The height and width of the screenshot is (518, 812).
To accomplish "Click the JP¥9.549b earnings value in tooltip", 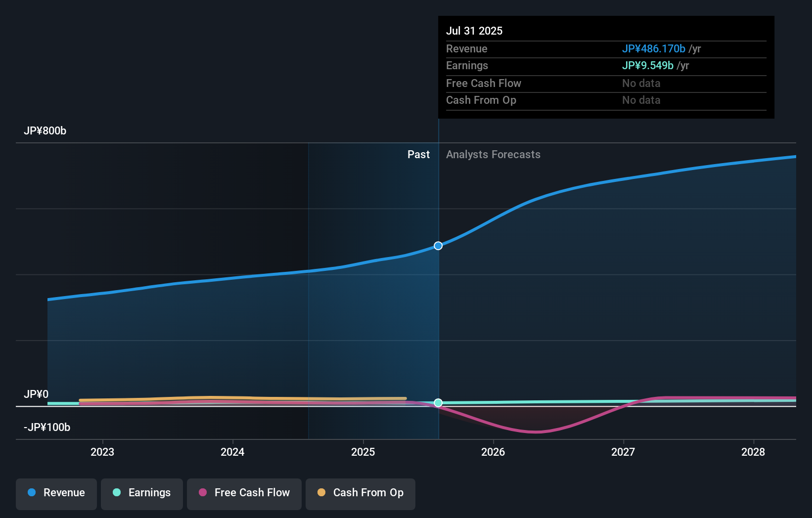I will tap(648, 65).
